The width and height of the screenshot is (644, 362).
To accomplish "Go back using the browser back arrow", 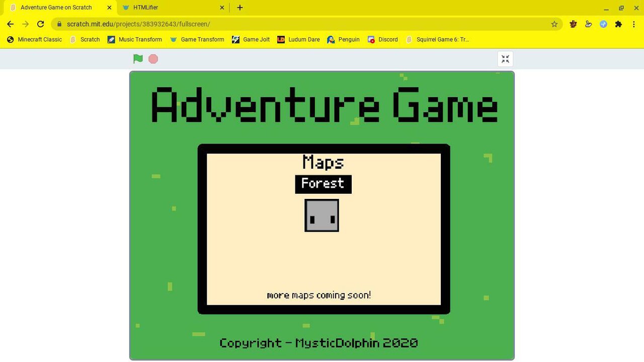I will tap(10, 24).
